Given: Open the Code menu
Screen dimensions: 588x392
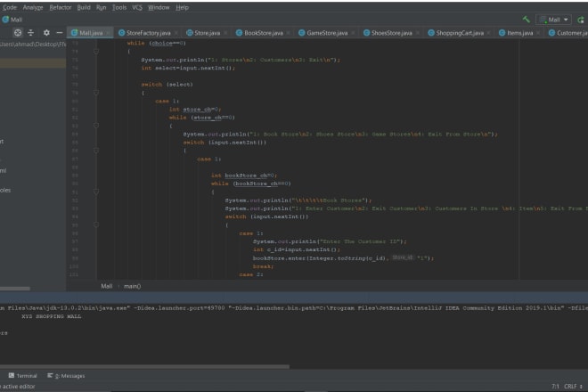Looking at the screenshot, I should coord(10,7).
